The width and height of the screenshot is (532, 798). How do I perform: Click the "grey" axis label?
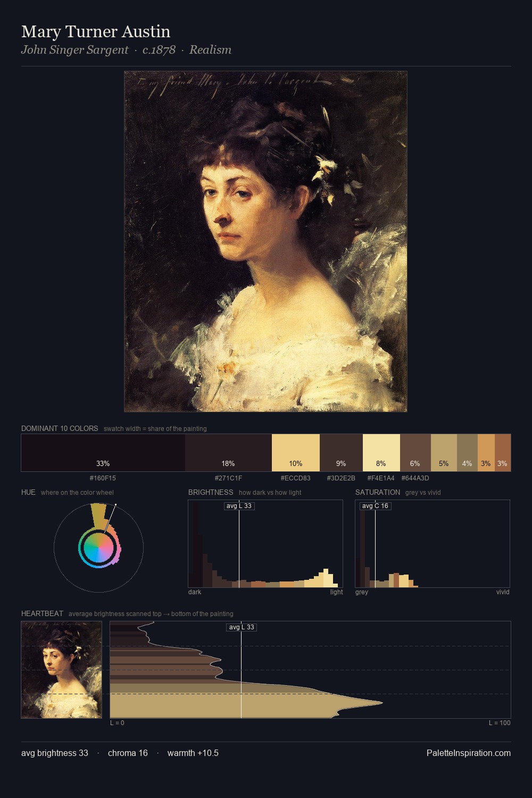pos(362,592)
